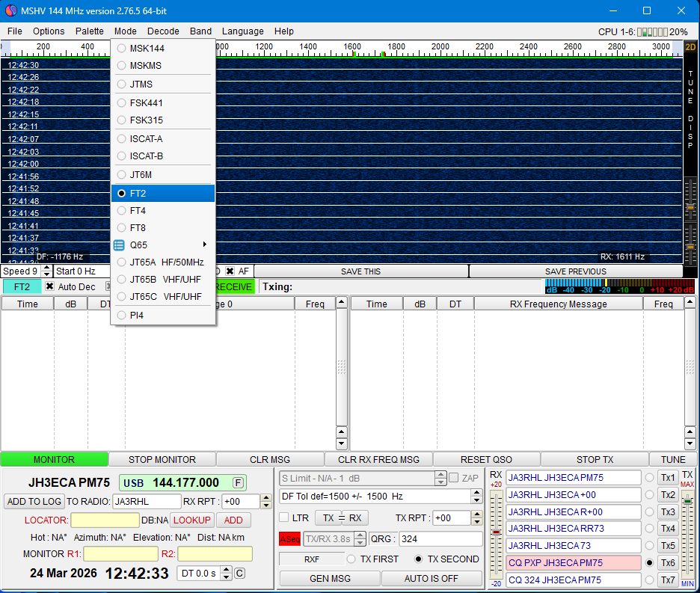Click the USB sideband label
The width and height of the screenshot is (700, 593).
coord(134,482)
